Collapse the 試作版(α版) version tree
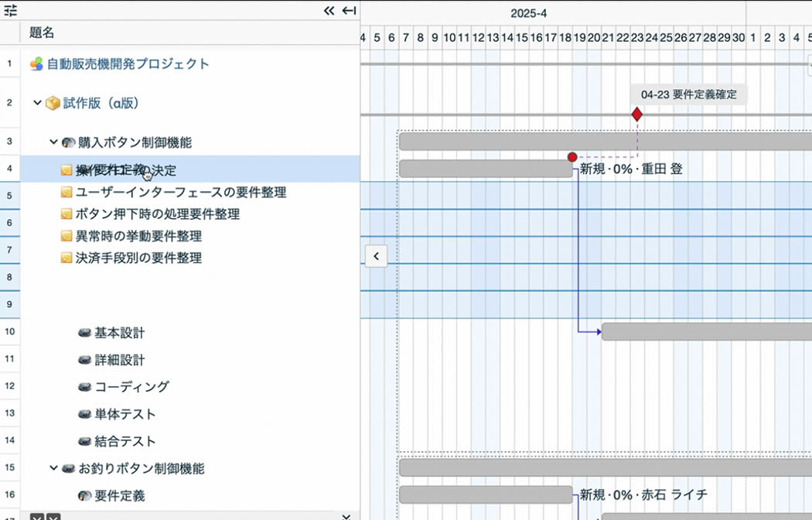This screenshot has height=520, width=812. pos(37,103)
